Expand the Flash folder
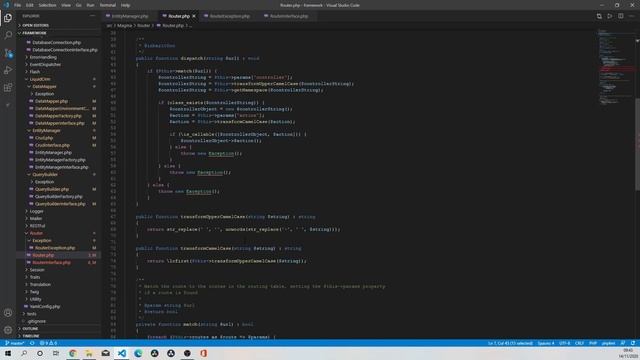The height and width of the screenshot is (360, 640). tap(35, 72)
